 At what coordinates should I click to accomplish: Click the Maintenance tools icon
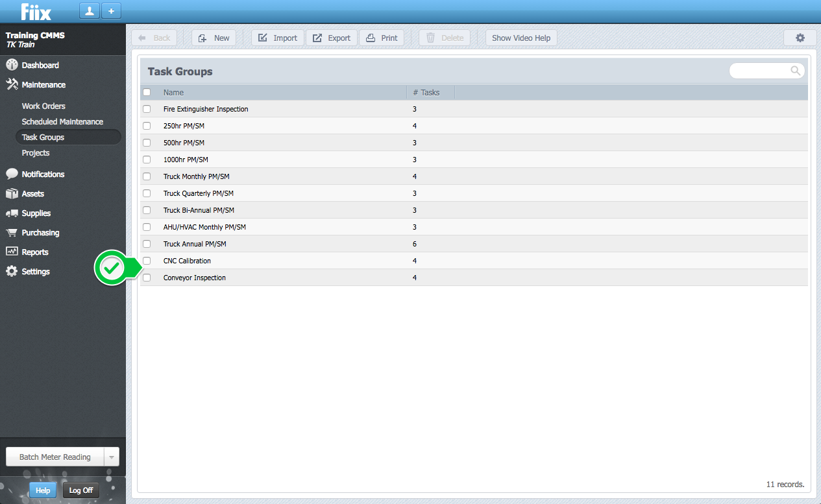coord(12,84)
